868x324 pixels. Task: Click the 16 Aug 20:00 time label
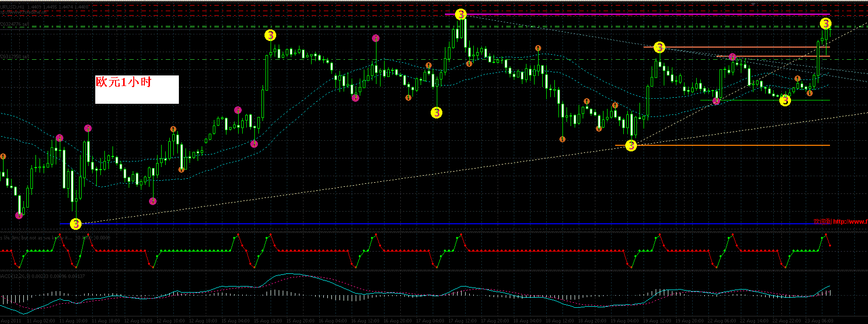pyautogui.click(x=397, y=321)
